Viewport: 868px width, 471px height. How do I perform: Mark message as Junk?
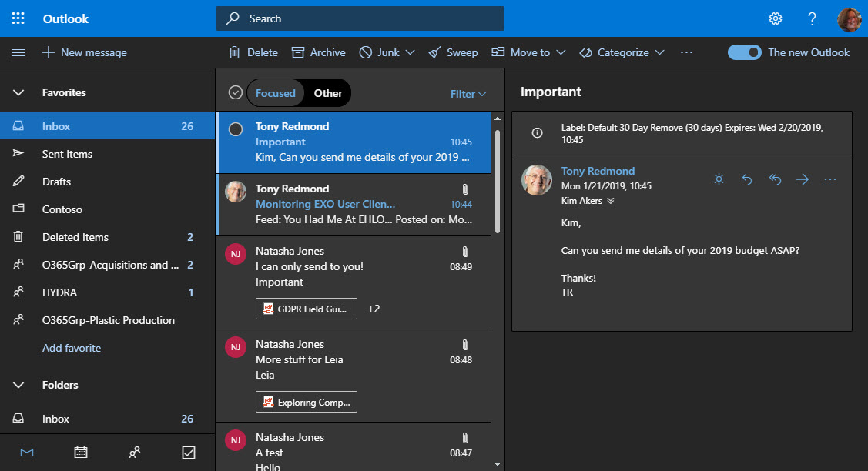379,52
